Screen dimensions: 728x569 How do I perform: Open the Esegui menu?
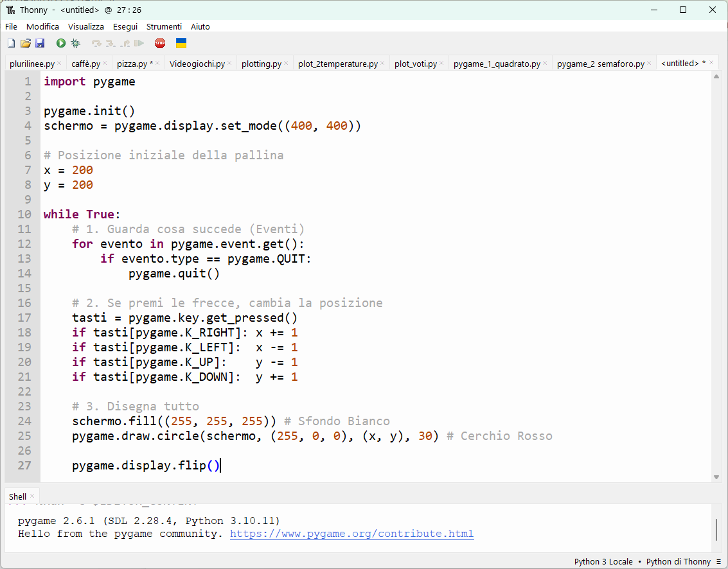pos(125,26)
